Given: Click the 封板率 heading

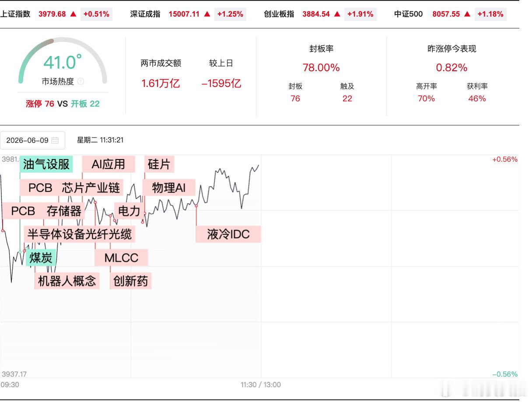Looking at the screenshot, I should click(321, 49).
